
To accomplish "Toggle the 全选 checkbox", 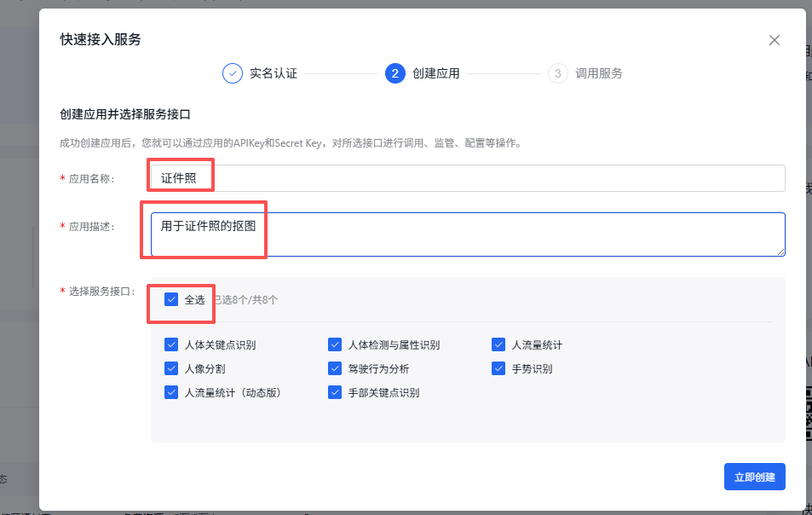I will [x=171, y=299].
